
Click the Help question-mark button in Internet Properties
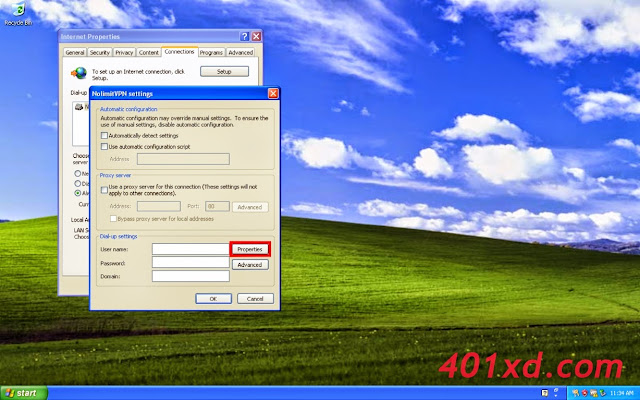(x=244, y=36)
